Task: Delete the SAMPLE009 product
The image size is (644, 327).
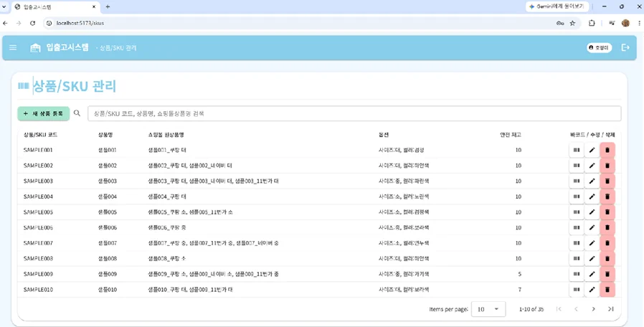Action: [x=607, y=274]
